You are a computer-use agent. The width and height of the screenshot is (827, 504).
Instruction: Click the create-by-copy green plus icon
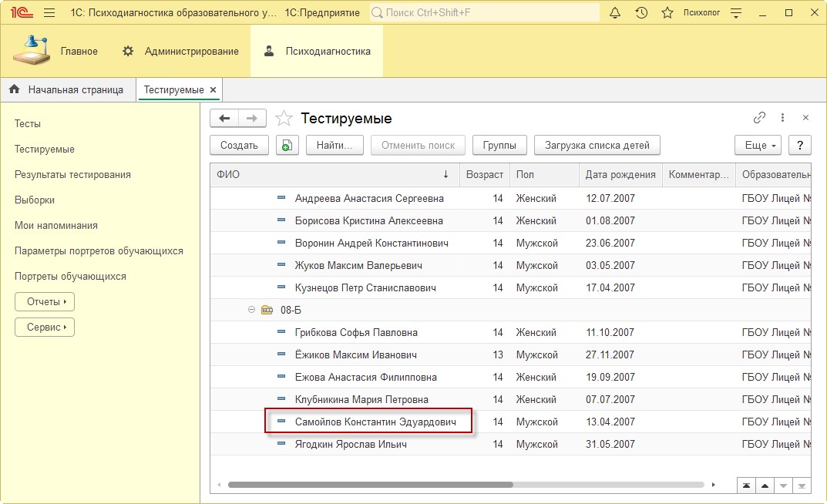pyautogui.click(x=287, y=145)
